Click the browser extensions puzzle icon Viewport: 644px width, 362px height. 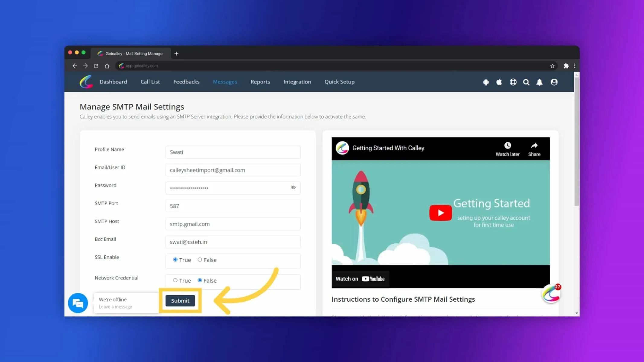pos(566,66)
